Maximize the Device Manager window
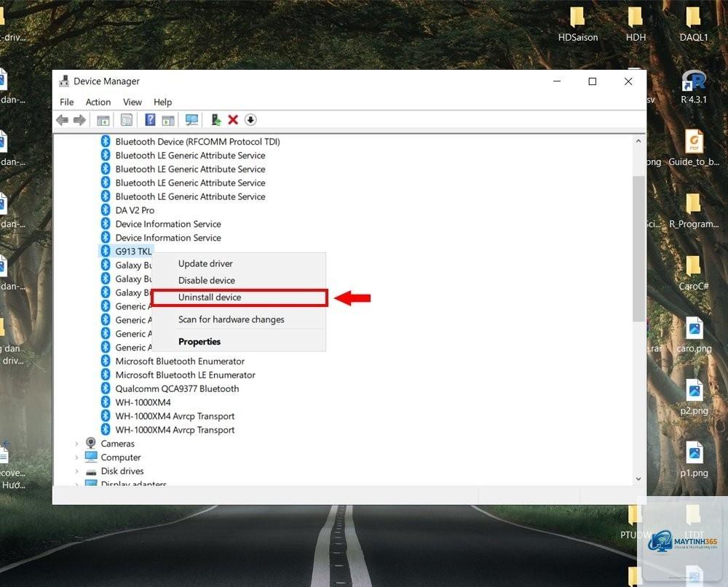728x587 pixels. click(593, 81)
